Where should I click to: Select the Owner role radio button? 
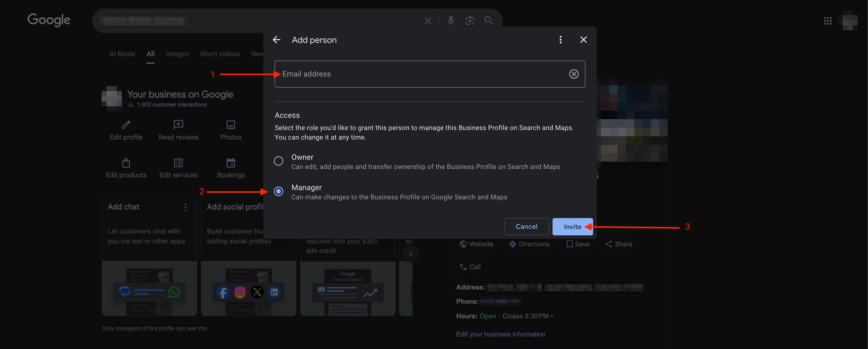[x=278, y=161]
